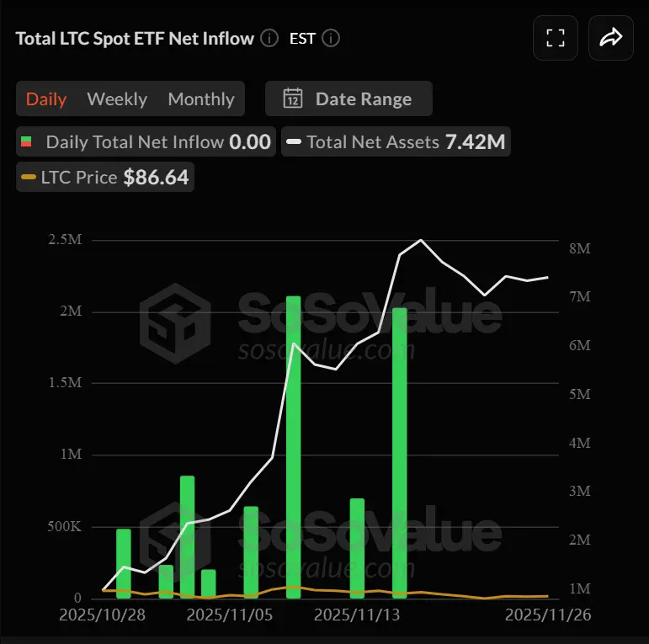Viewport: 649px width, 644px height.
Task: Switch to the Monthly view
Action: [201, 98]
